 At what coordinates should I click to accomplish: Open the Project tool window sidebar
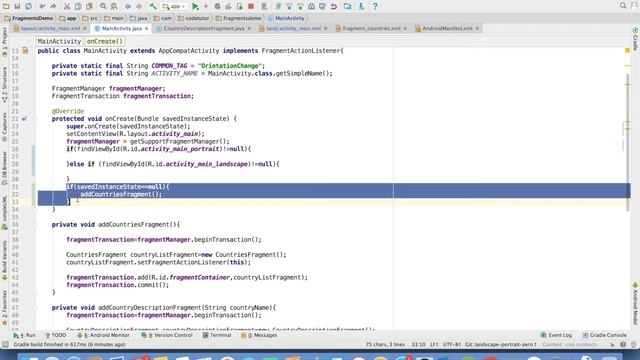[4, 42]
